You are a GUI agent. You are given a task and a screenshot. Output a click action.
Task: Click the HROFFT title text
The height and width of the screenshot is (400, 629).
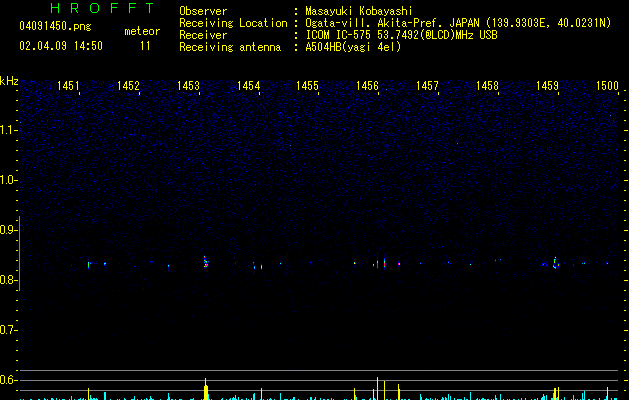click(102, 8)
